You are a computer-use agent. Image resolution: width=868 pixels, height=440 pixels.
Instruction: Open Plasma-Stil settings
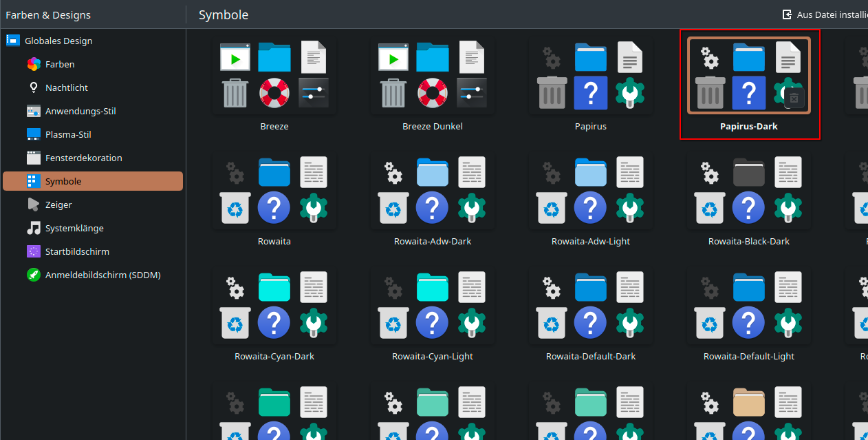(x=93, y=134)
